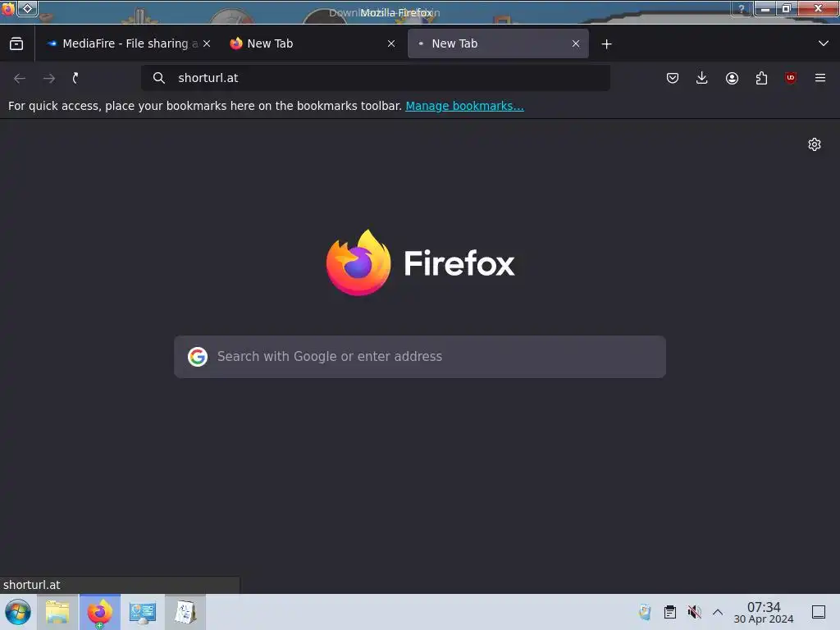Open the notepad document taskbar app
Viewport: 840px width, 630px height.
[x=185, y=612]
